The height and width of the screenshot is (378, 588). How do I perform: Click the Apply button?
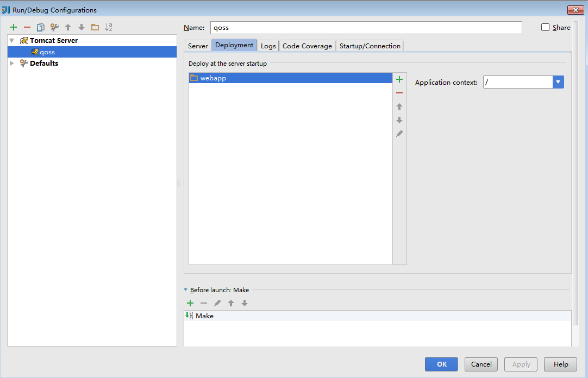tap(521, 364)
